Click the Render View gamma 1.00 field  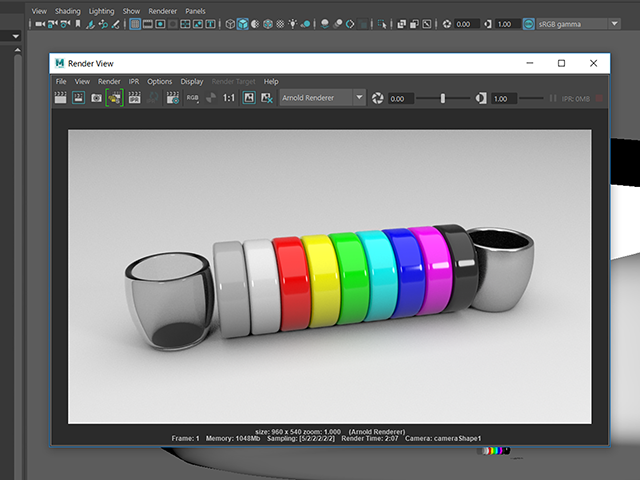(x=504, y=98)
